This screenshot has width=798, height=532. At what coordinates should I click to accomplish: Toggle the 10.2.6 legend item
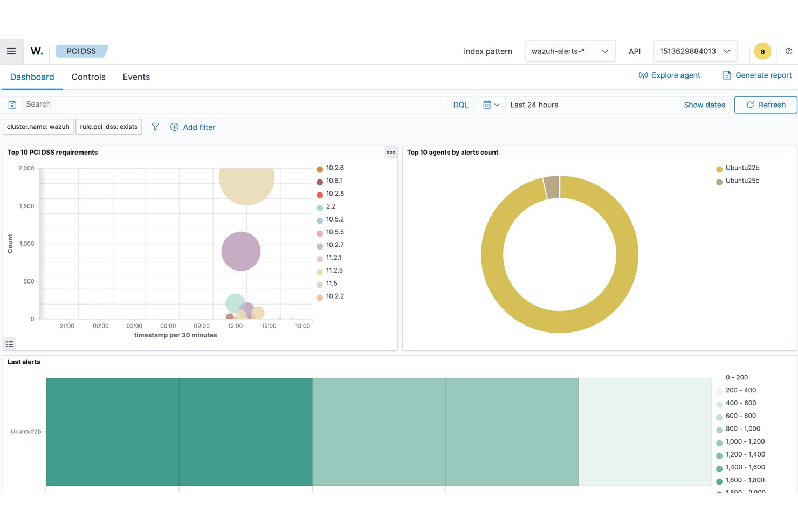click(x=331, y=168)
